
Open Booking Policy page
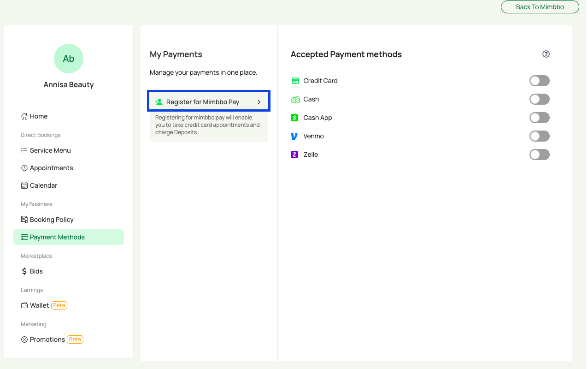(x=69, y=220)
